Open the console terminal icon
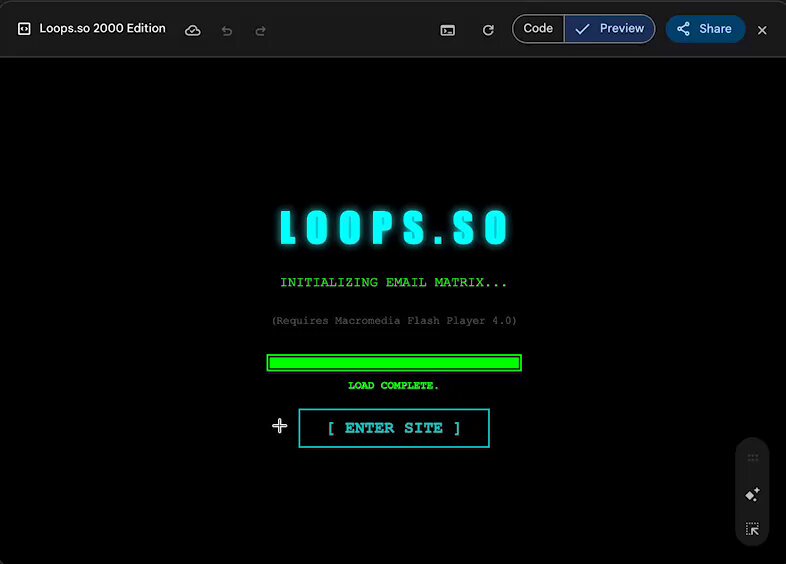Image resolution: width=786 pixels, height=564 pixels. (448, 31)
